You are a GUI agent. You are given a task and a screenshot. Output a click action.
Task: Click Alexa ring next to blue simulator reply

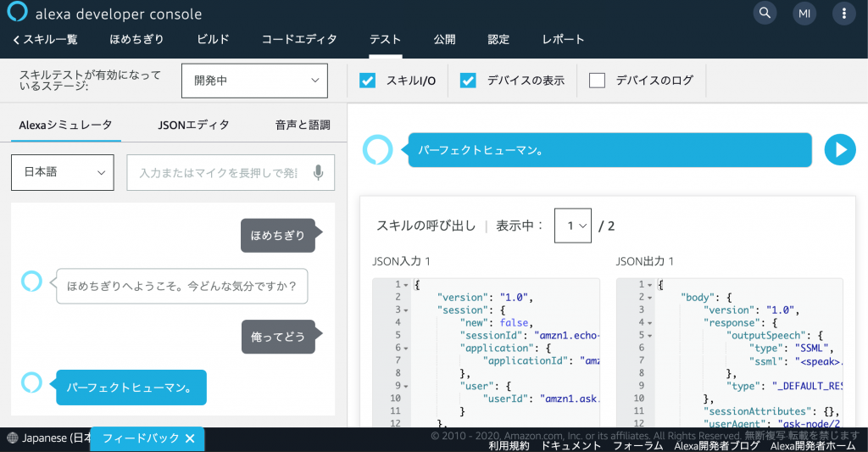[x=31, y=382]
